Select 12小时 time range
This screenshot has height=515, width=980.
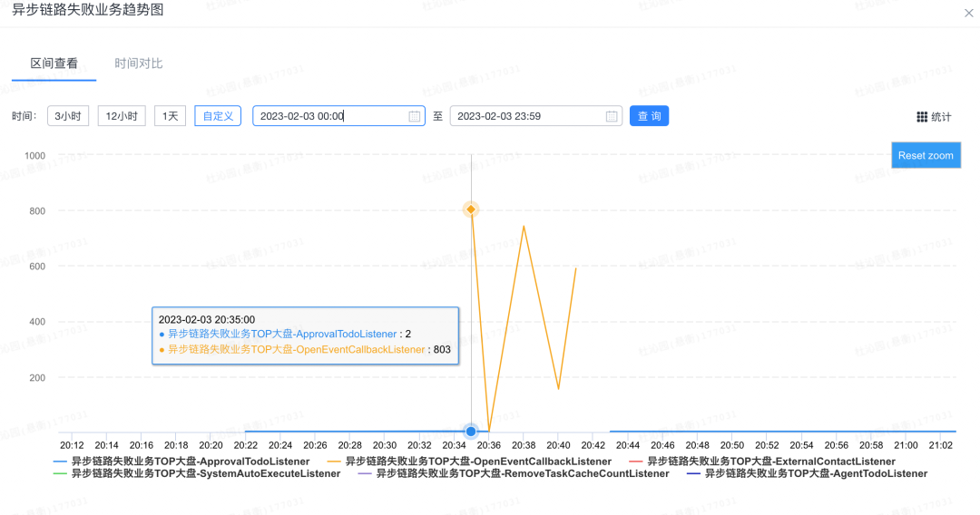pyautogui.click(x=122, y=116)
